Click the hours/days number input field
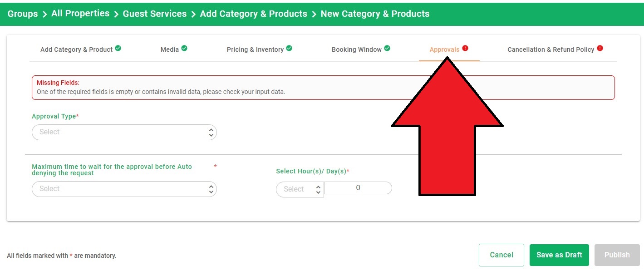The width and height of the screenshot is (644, 271). coord(358,188)
